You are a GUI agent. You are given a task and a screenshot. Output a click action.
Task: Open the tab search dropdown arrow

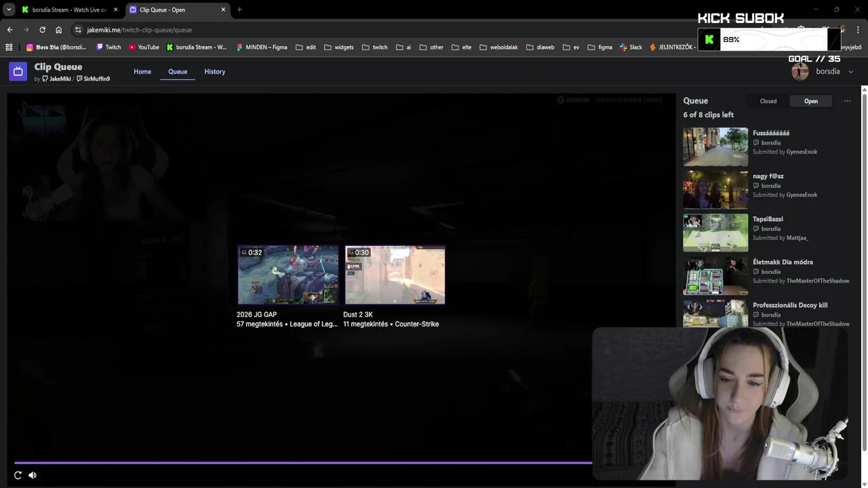[x=9, y=9]
